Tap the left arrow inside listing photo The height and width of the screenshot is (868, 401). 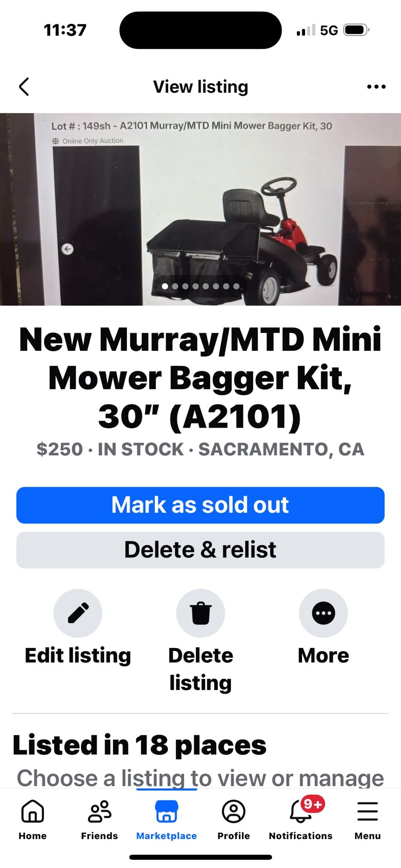67,249
